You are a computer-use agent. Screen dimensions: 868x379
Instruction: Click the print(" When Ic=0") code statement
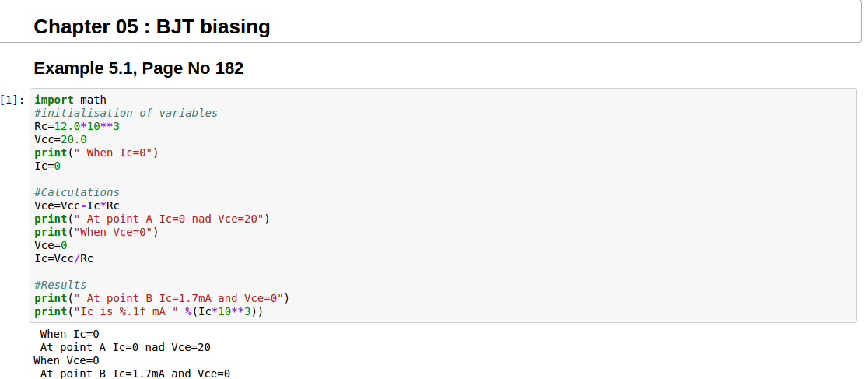[x=96, y=153]
